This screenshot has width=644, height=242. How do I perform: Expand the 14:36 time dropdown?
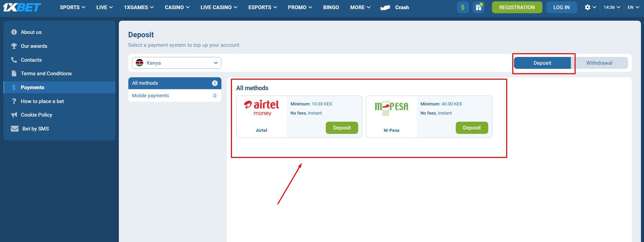click(x=611, y=7)
